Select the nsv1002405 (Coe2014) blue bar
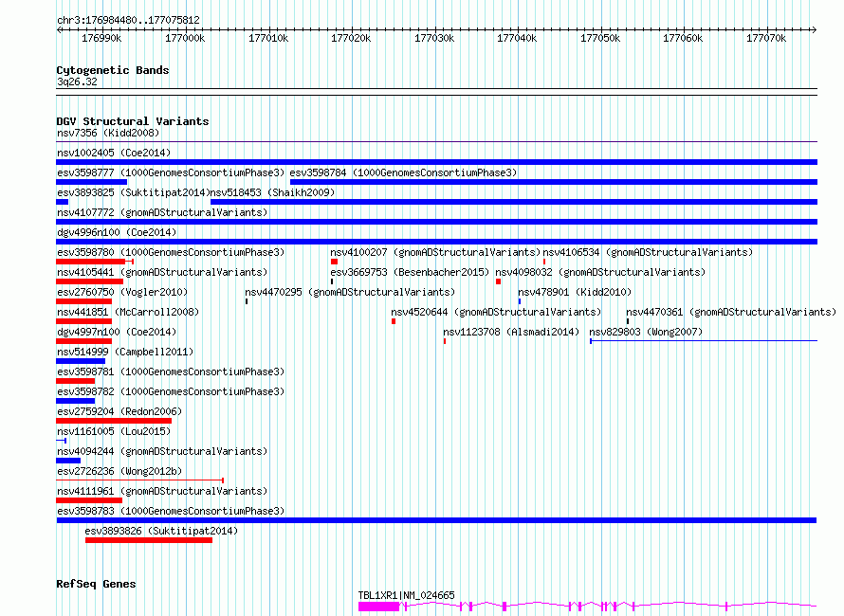This screenshot has height=616, width=844. point(436,162)
